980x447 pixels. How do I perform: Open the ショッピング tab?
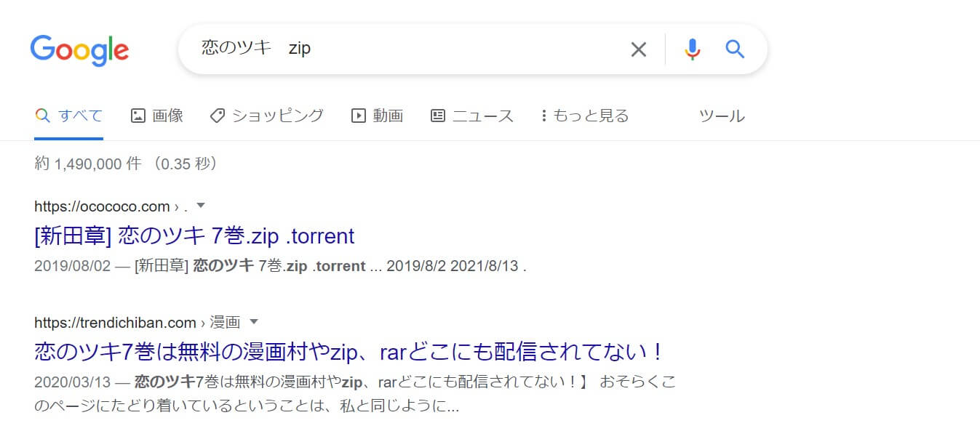(x=266, y=116)
